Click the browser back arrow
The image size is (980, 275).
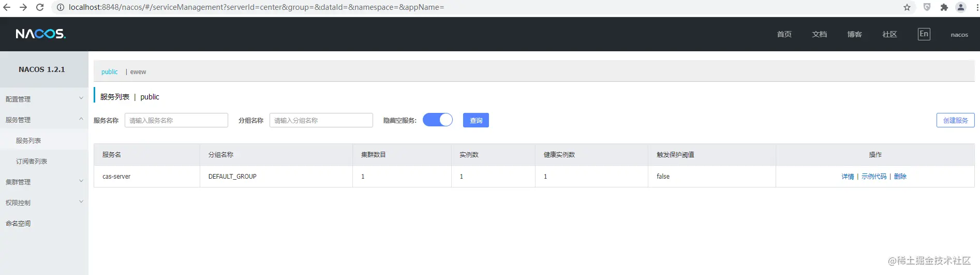[7, 7]
